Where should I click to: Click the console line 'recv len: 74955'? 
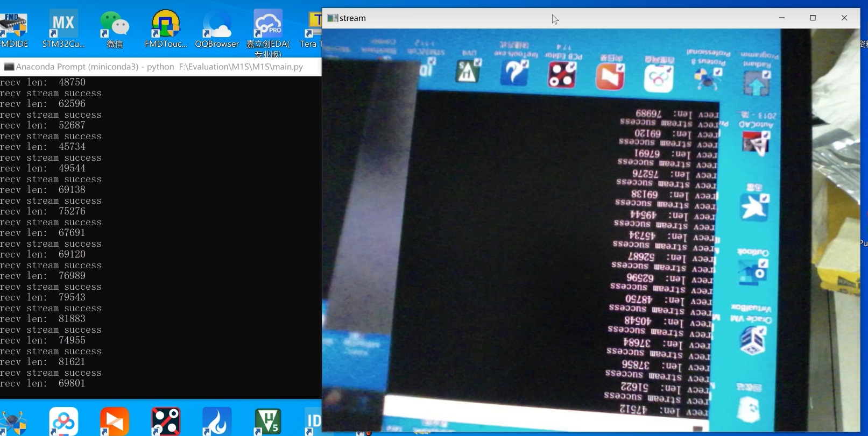pyautogui.click(x=43, y=340)
